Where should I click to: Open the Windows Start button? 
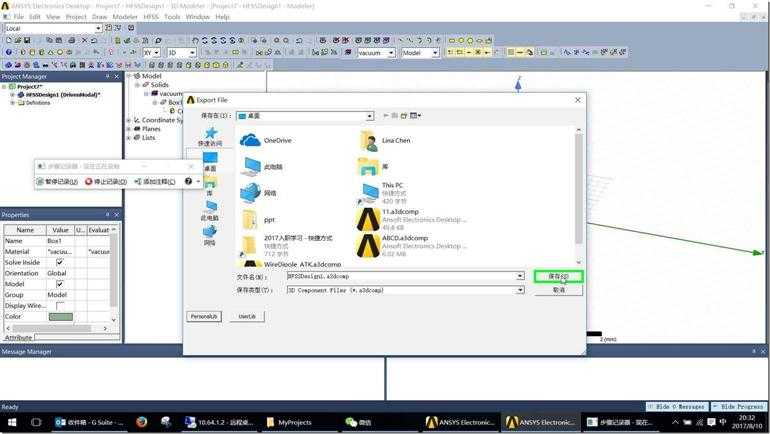12,422
